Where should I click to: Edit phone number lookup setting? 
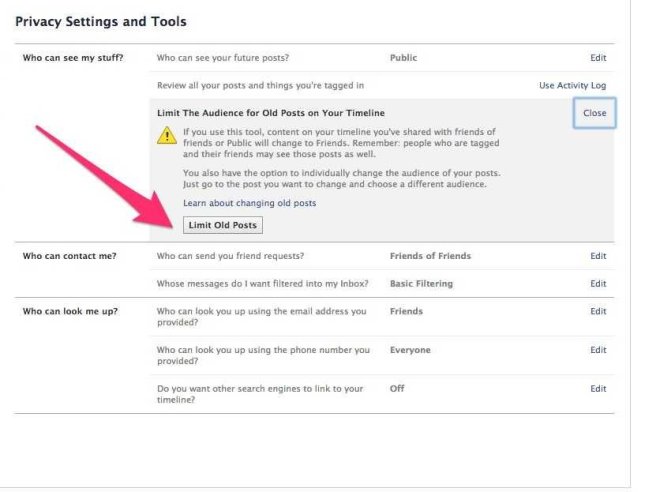coord(598,350)
